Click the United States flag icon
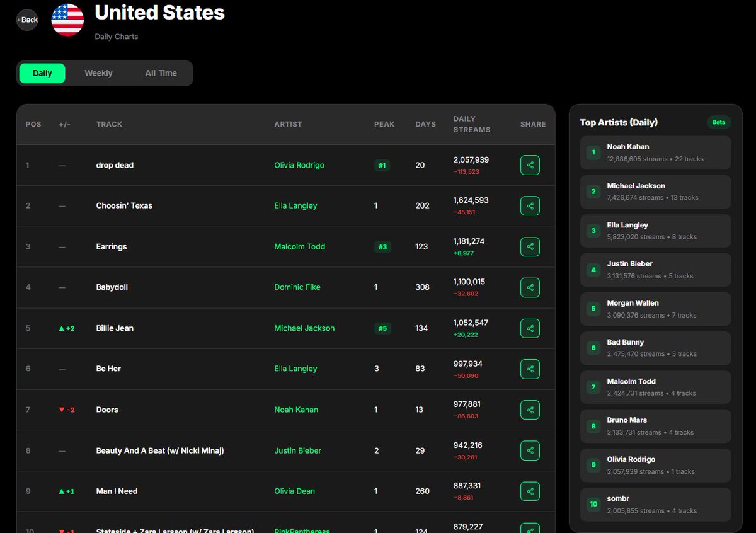The height and width of the screenshot is (533, 756). [x=67, y=20]
